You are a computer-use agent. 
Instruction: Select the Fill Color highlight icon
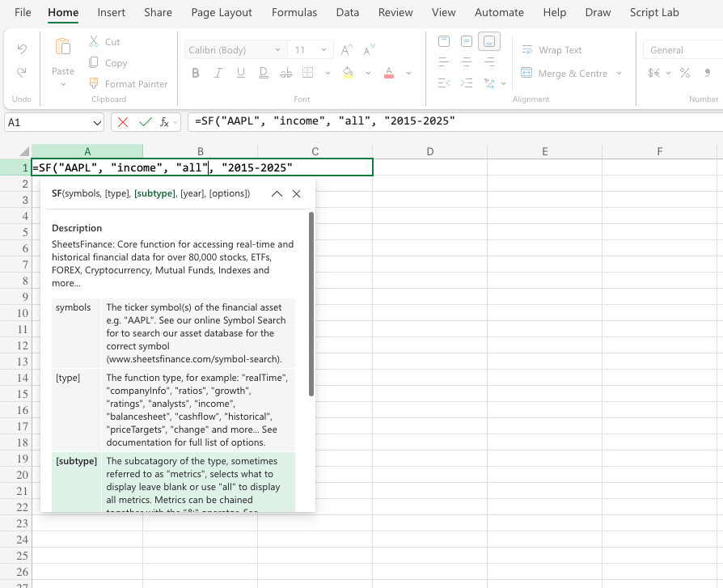348,72
